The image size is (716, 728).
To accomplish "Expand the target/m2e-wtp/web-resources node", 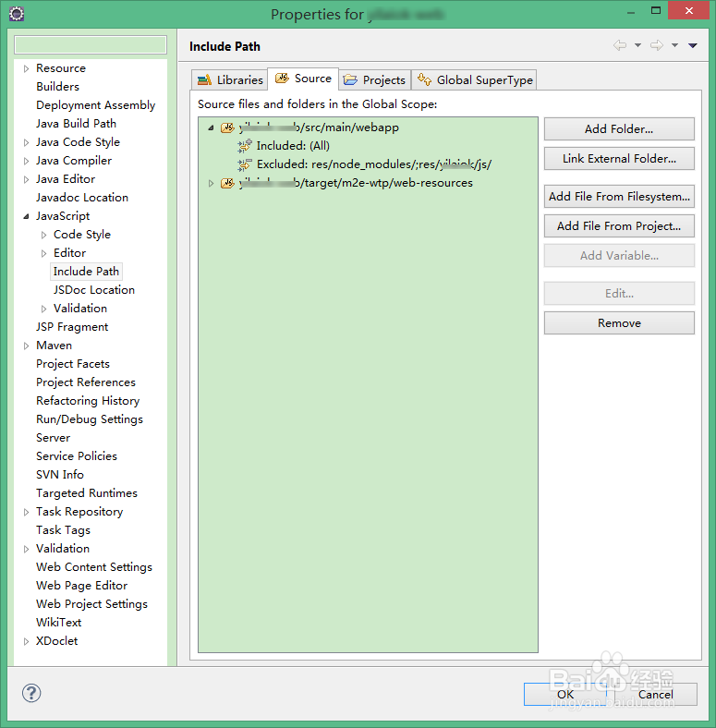I will pos(211,184).
